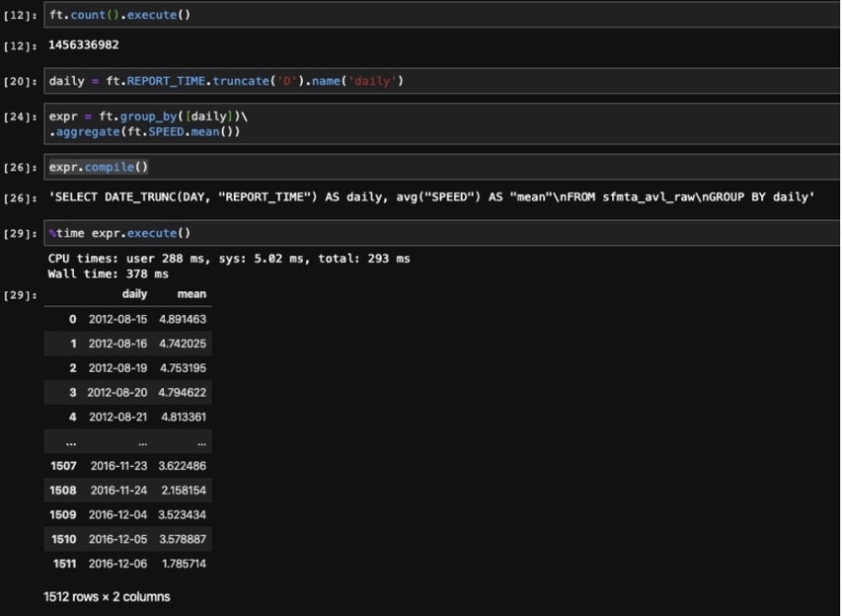Click mean value 4.813361
Image resolution: width=842 pixels, height=616 pixels.
184,417
